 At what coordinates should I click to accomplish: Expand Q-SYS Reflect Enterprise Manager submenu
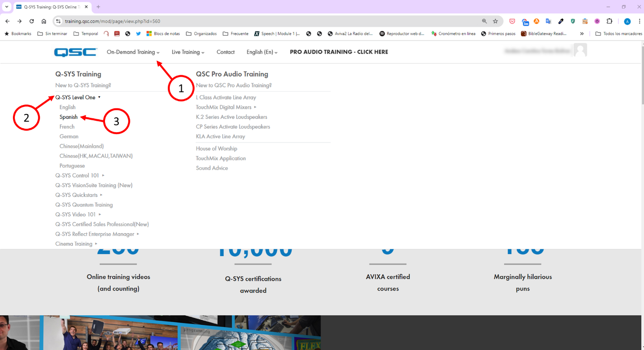click(97, 234)
